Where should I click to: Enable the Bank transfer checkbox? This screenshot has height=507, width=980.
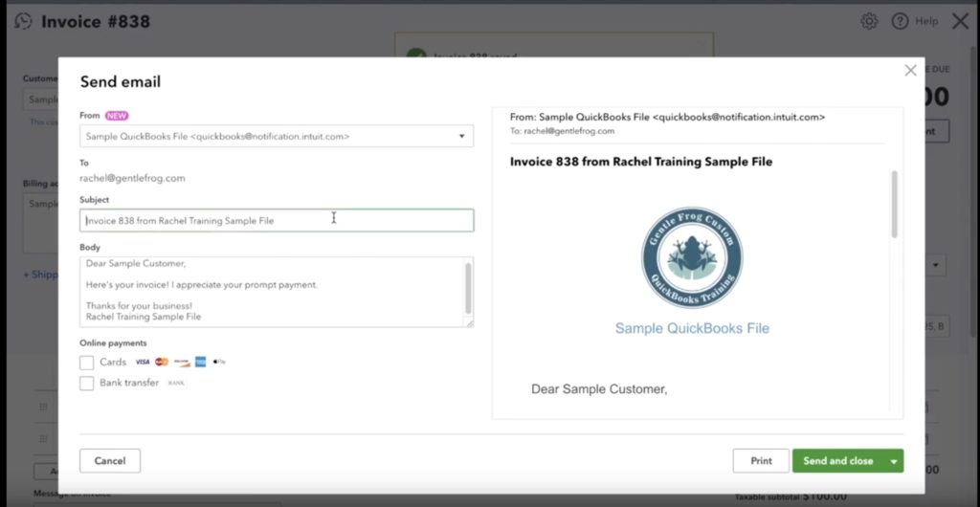[x=87, y=384]
